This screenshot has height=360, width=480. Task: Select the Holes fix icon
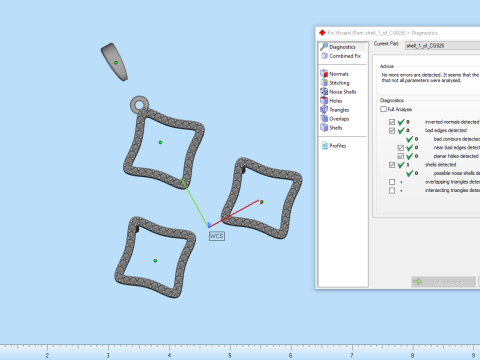click(324, 100)
